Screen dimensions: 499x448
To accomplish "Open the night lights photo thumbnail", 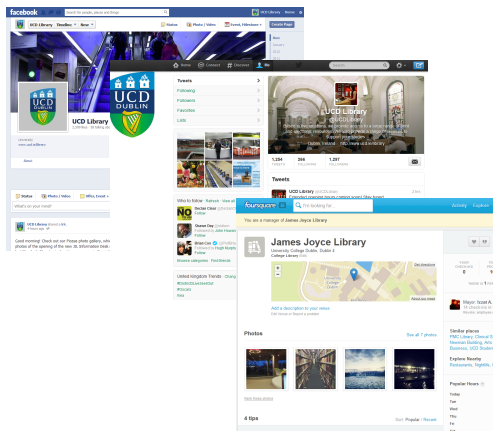I will (414, 369).
